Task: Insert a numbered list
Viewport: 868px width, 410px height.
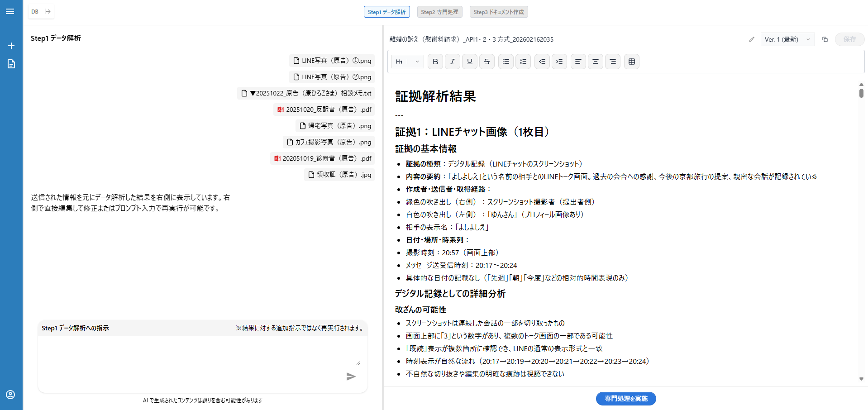Action: coord(523,62)
